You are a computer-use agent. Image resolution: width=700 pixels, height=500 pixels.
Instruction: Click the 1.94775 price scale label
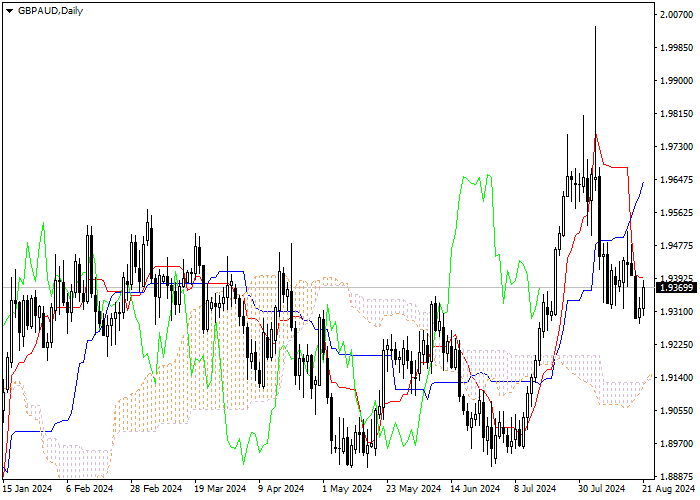tap(677, 246)
